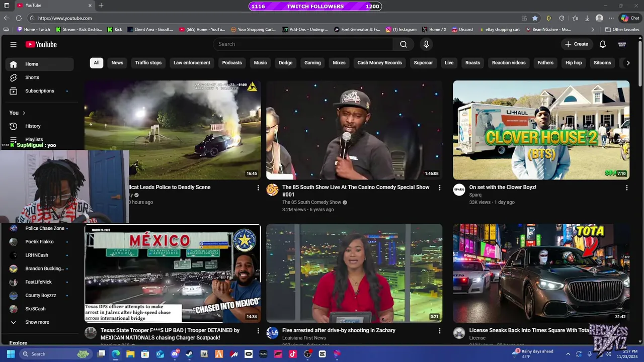Refresh the page in browser

[x=19, y=18]
